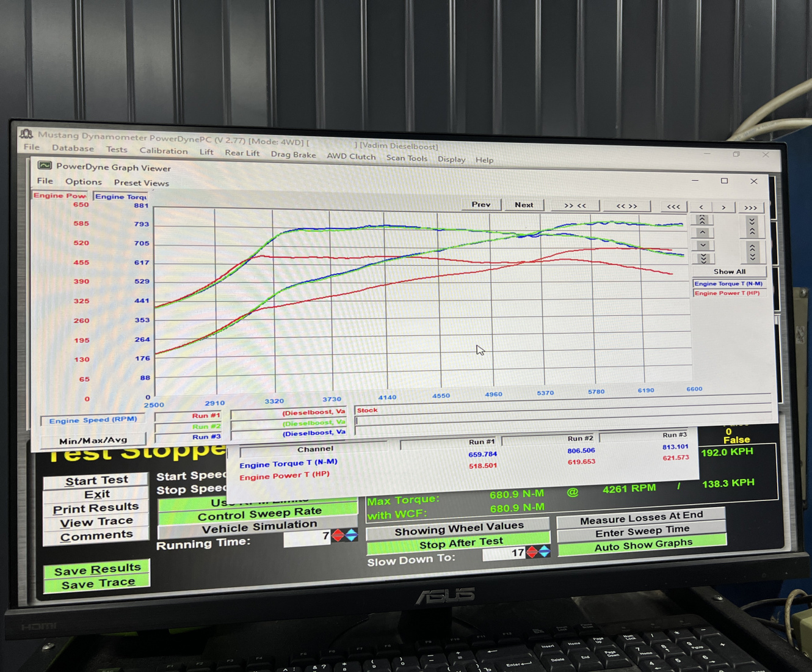
Task: Open the Rear Lift menu
Action: [x=242, y=153]
